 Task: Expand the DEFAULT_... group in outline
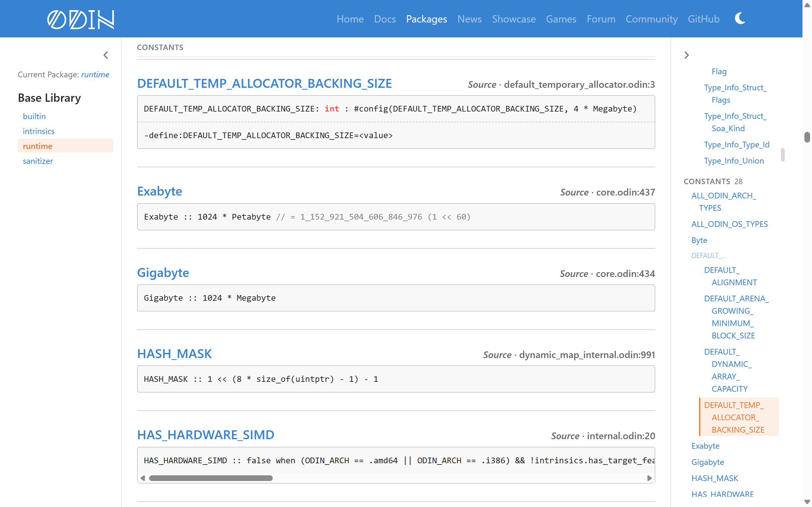[x=709, y=255]
